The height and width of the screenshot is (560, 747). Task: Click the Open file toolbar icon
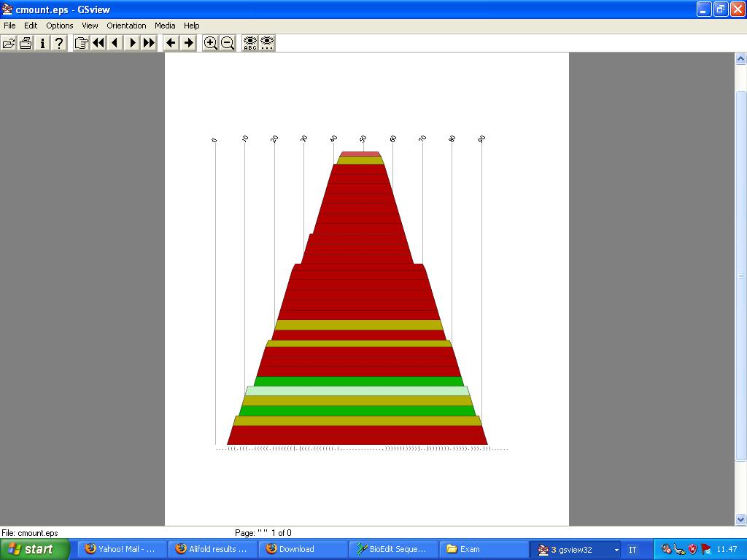(x=9, y=43)
